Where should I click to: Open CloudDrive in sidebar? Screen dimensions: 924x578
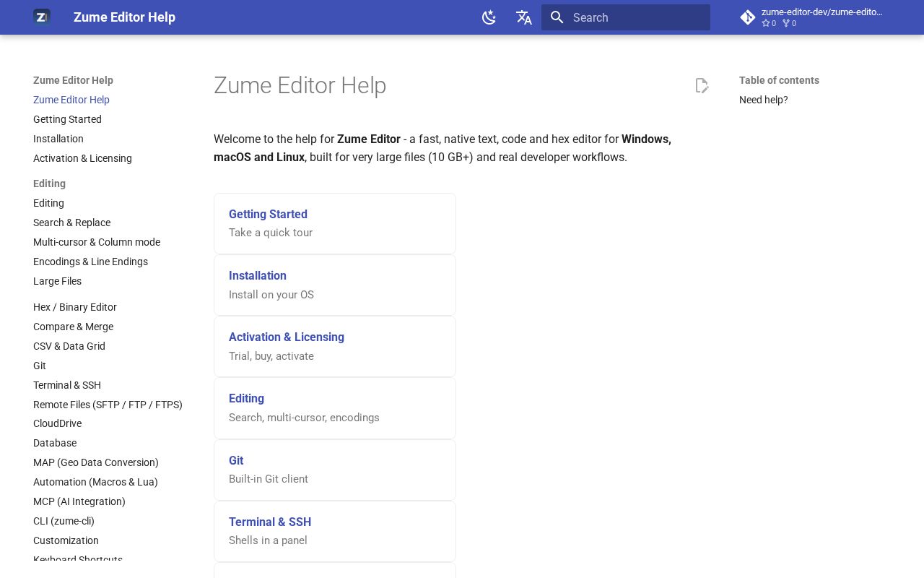(x=57, y=423)
